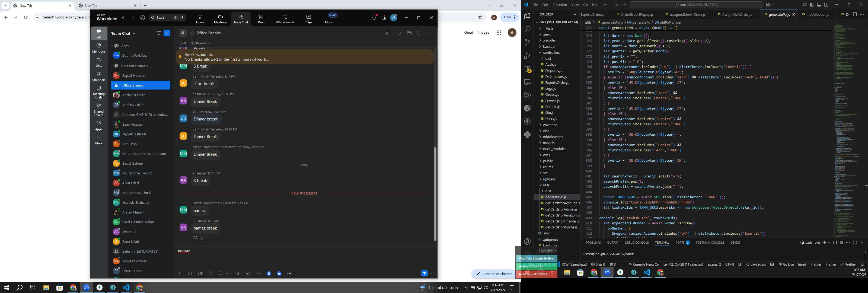Start the Go Live server

point(786,264)
